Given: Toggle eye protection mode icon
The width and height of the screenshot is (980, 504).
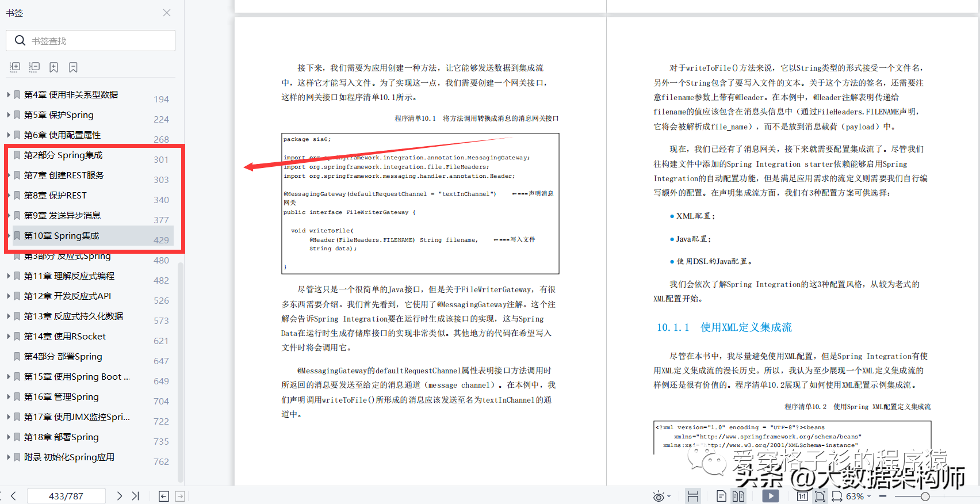Looking at the screenshot, I should tap(659, 496).
